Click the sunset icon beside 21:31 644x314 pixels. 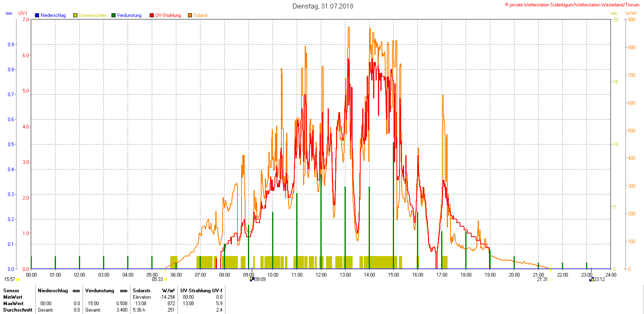click(551, 279)
